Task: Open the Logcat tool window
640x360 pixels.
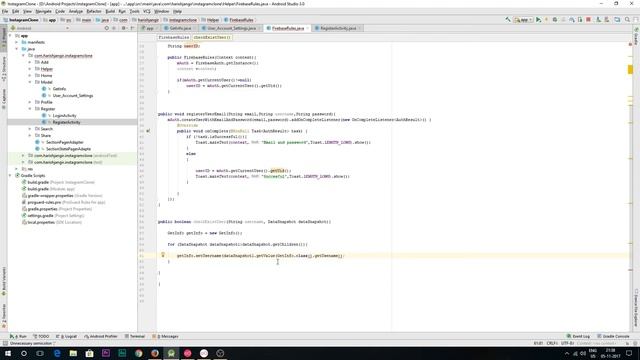Action: point(67,336)
